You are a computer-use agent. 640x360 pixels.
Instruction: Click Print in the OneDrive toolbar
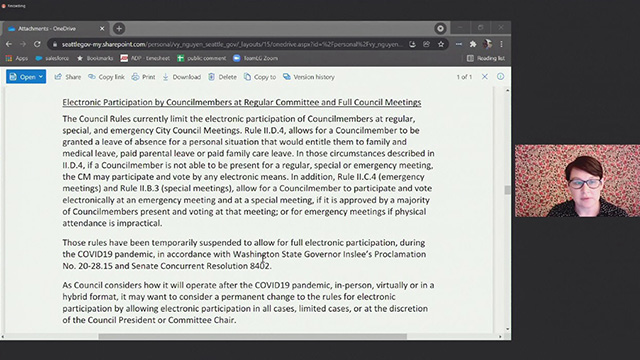click(143, 77)
